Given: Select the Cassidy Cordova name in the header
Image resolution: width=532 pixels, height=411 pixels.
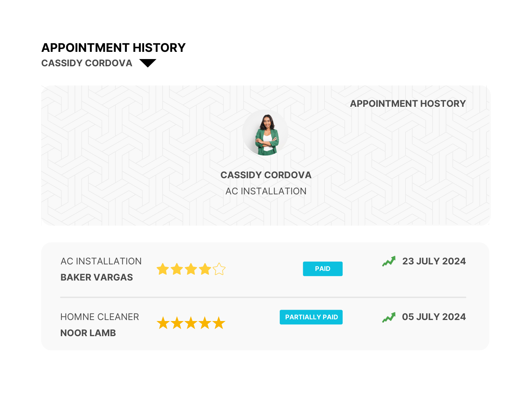Looking at the screenshot, I should (x=87, y=63).
